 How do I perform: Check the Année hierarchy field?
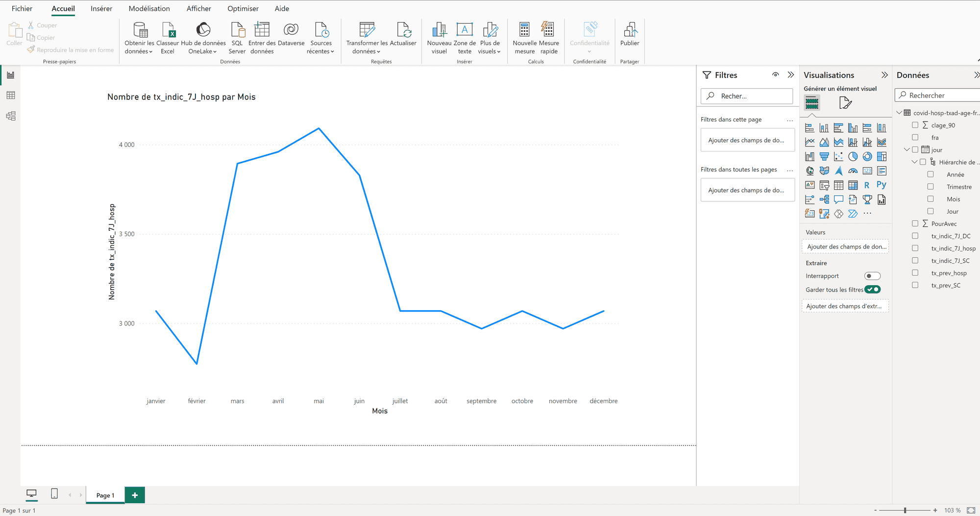pos(931,174)
